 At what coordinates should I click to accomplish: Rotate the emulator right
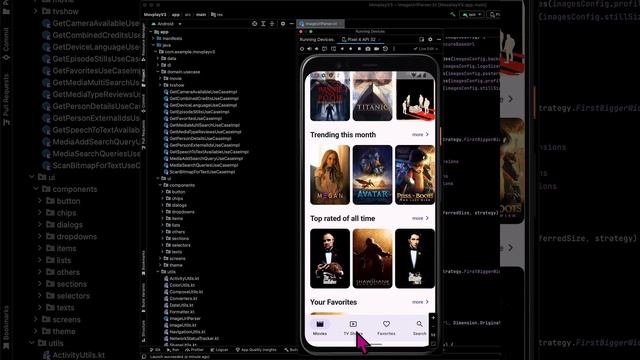tap(333, 49)
